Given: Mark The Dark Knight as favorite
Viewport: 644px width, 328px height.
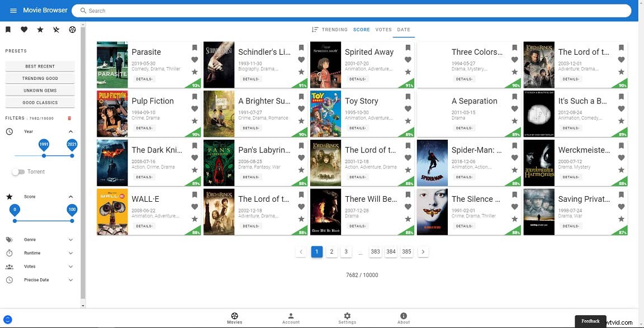Looking at the screenshot, I should 195,158.
